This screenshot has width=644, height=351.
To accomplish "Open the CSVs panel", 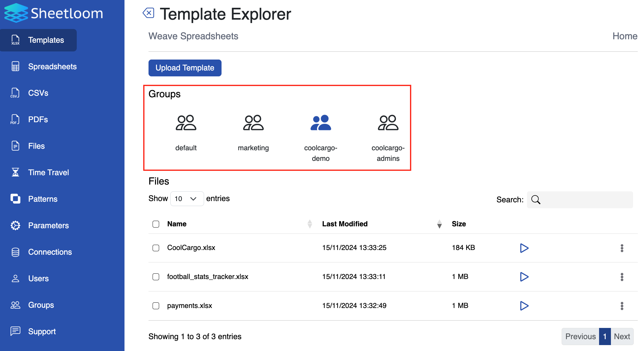I will point(38,93).
